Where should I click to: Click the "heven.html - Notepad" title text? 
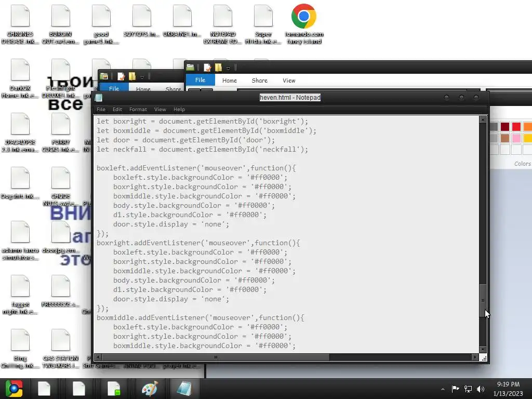tap(290, 97)
